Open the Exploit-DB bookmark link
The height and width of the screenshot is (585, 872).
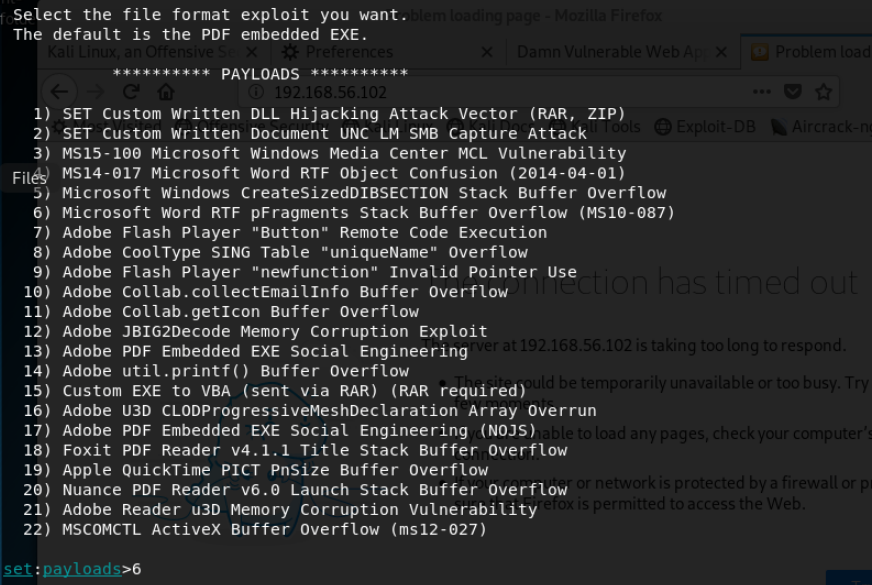pos(715,127)
